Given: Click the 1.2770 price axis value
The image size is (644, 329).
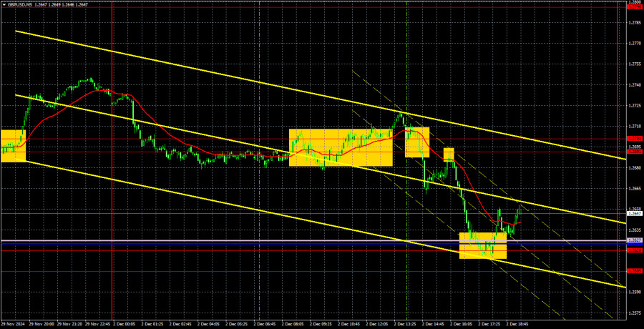Looking at the screenshot, I should (x=635, y=43).
